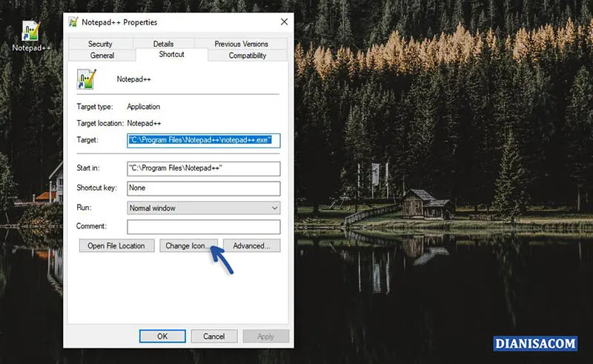593x364 pixels.
Task: Open the Compatibility tab
Action: click(248, 56)
